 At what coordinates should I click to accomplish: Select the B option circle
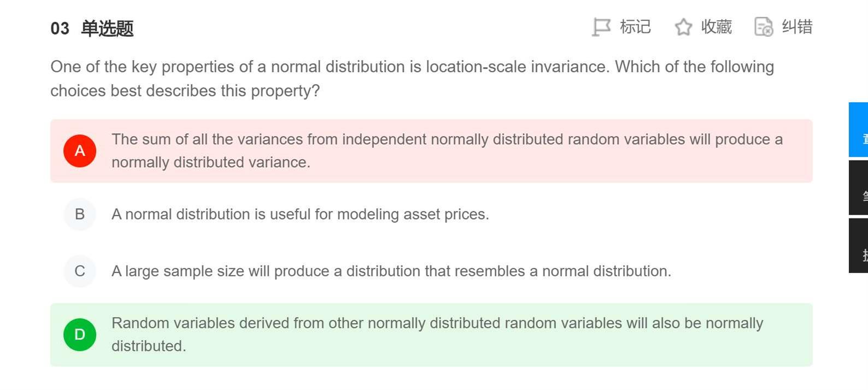click(x=80, y=214)
